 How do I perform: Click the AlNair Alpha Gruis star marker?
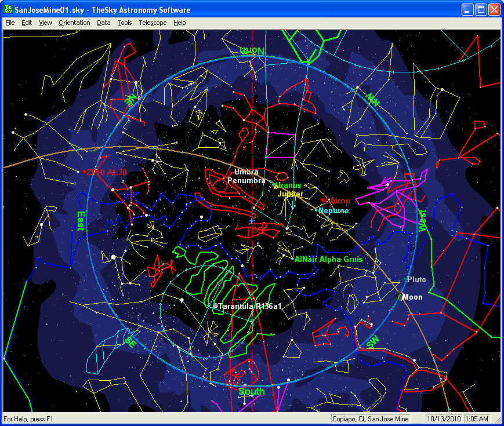coord(292,259)
